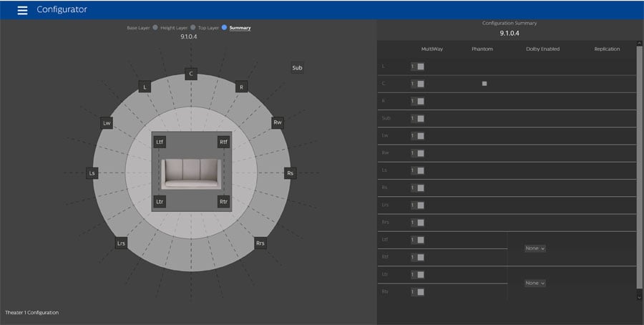Click the sofa listening position image

[x=190, y=172]
